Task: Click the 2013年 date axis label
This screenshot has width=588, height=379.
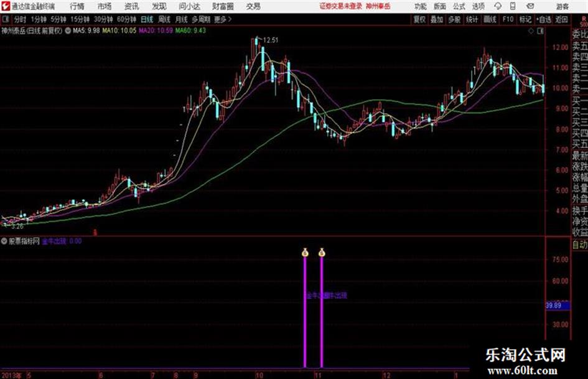Action: (x=11, y=375)
